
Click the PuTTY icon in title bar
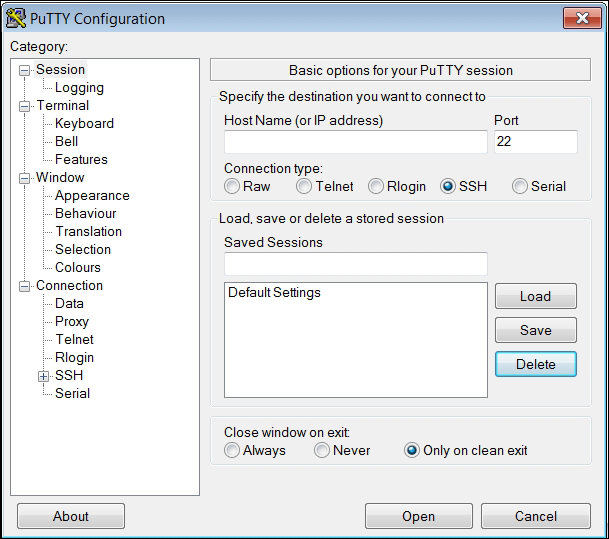16,18
